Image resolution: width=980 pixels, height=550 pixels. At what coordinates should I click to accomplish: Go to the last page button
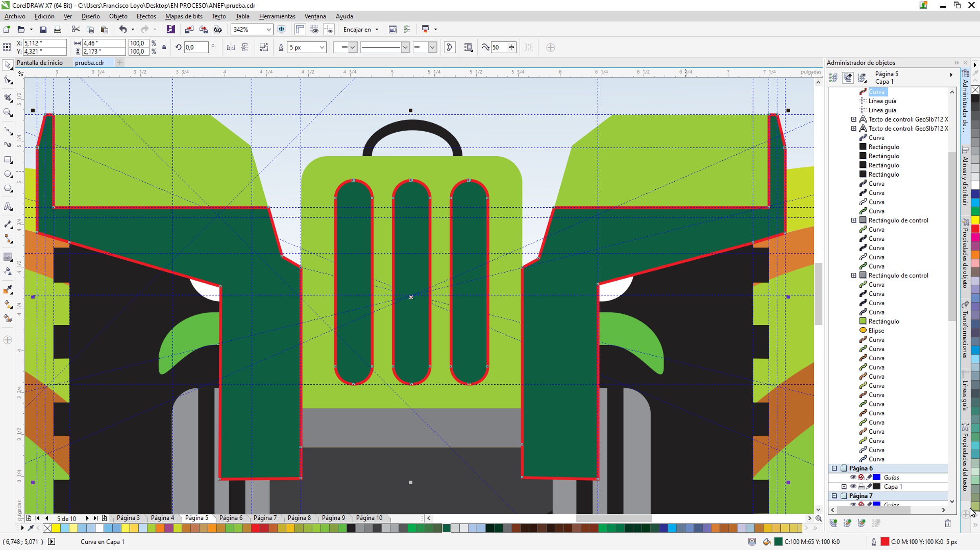coord(96,518)
